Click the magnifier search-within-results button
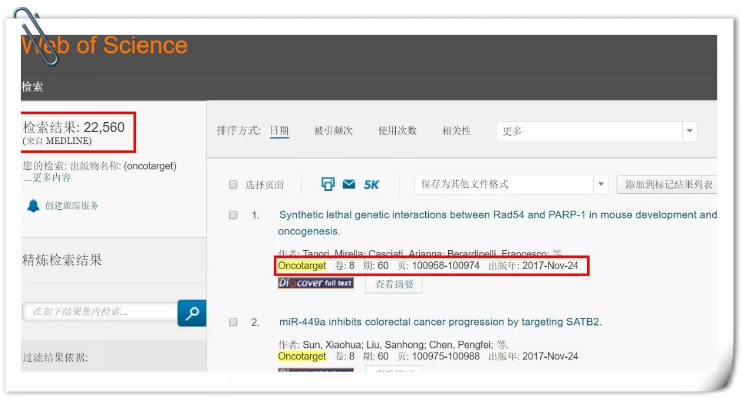The height and width of the screenshot is (401, 743). [x=192, y=313]
